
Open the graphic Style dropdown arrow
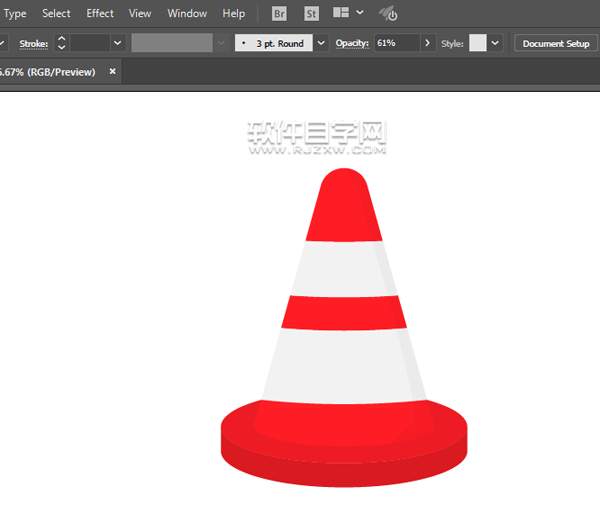(495, 43)
